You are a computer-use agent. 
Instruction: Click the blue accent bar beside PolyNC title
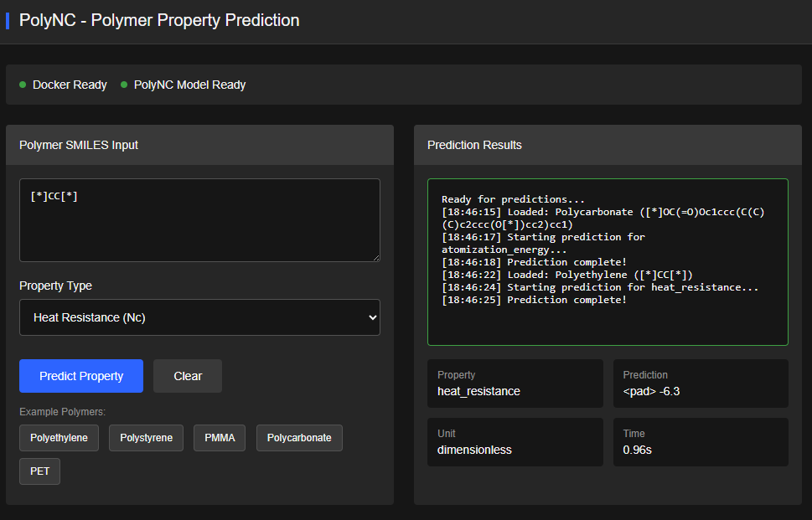(8, 20)
